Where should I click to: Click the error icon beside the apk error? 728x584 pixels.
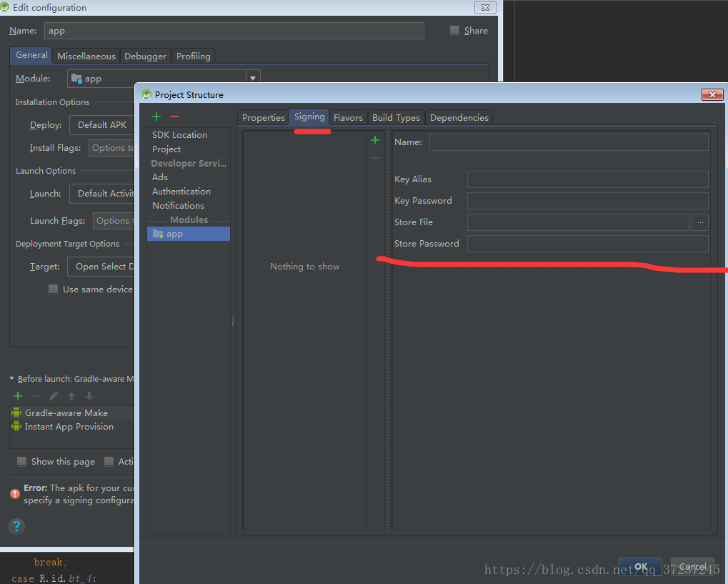click(x=15, y=494)
